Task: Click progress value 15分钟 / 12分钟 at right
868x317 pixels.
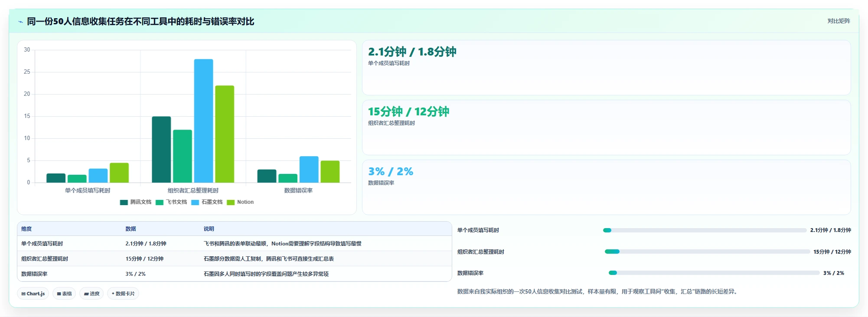Action: point(832,252)
